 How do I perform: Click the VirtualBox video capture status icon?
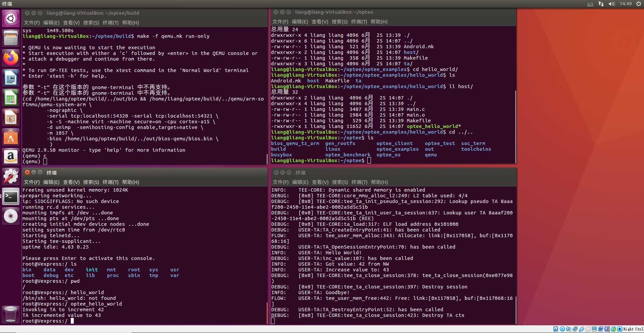[600, 329]
